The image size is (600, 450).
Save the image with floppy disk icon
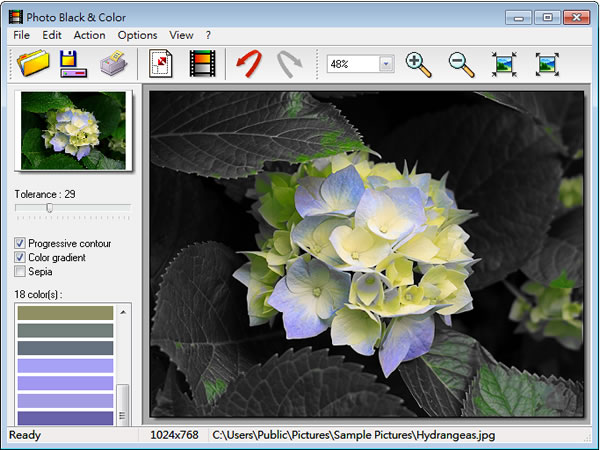(x=74, y=64)
